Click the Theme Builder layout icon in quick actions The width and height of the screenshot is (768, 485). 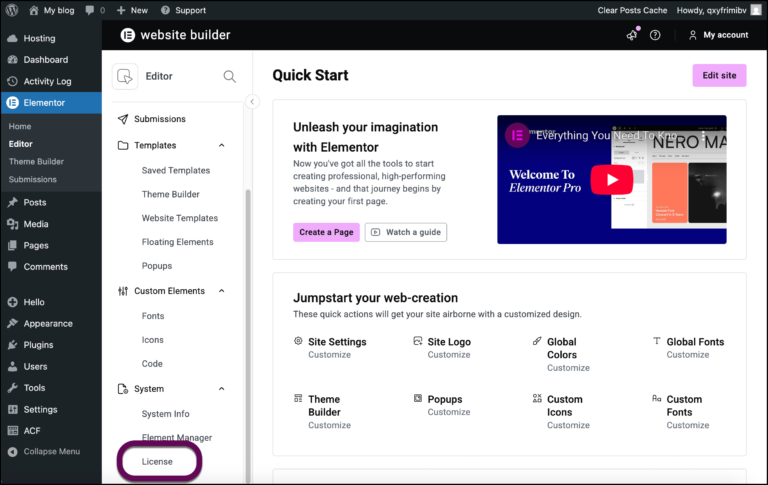coord(298,398)
